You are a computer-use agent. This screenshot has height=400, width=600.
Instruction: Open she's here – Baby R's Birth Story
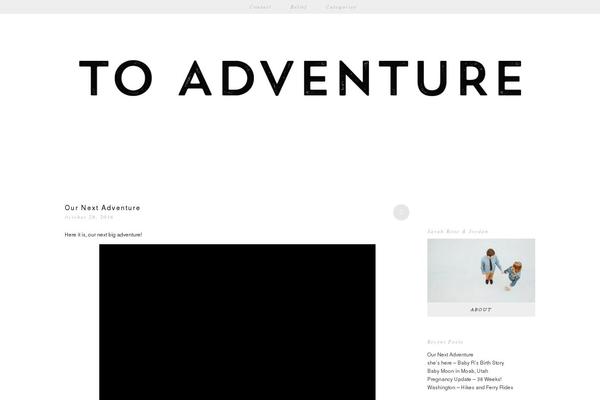pos(465,363)
